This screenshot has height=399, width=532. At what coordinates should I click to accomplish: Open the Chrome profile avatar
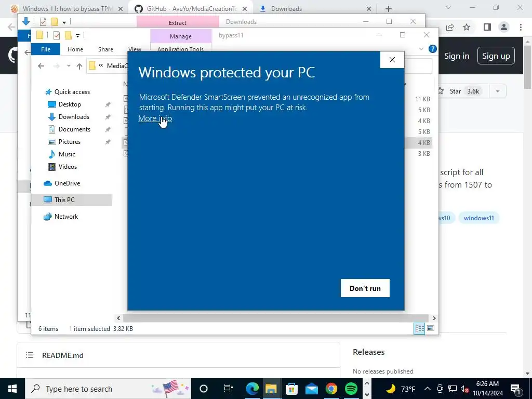[504, 27]
